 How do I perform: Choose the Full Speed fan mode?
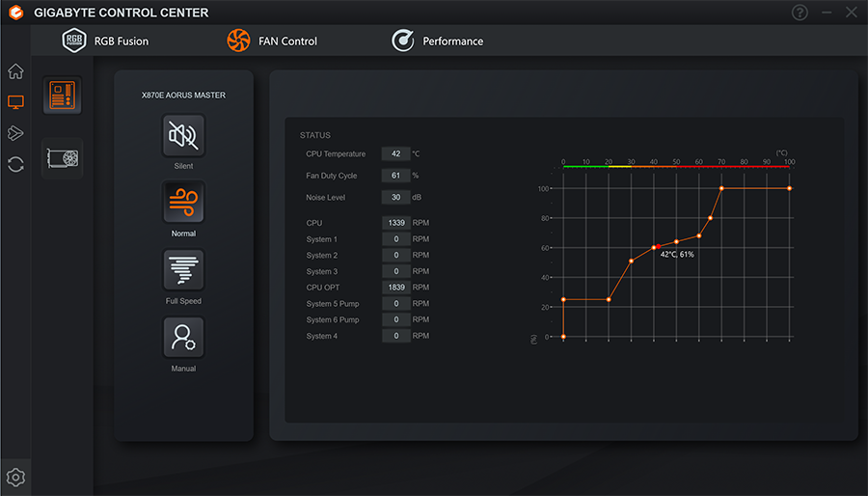[x=183, y=269]
